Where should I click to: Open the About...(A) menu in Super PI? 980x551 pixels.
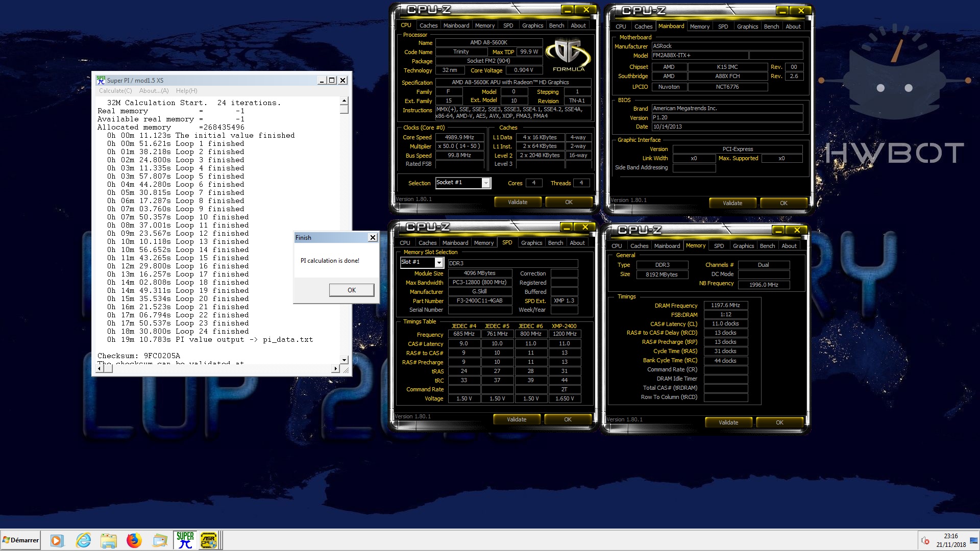coord(154,91)
